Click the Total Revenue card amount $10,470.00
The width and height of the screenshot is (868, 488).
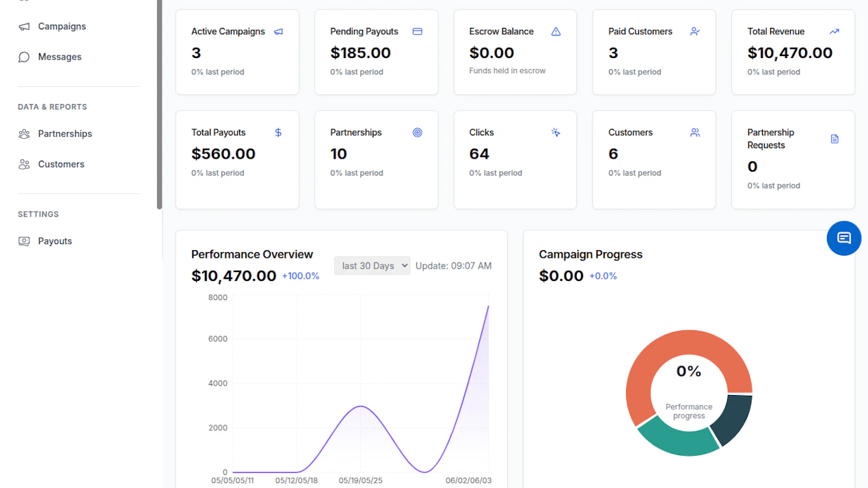(790, 53)
